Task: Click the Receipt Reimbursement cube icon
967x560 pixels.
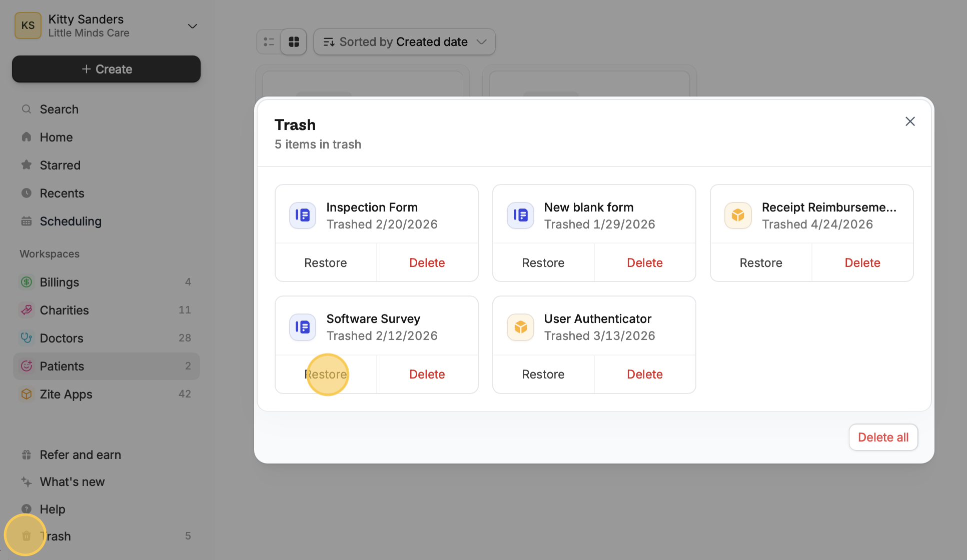Action: 738,215
